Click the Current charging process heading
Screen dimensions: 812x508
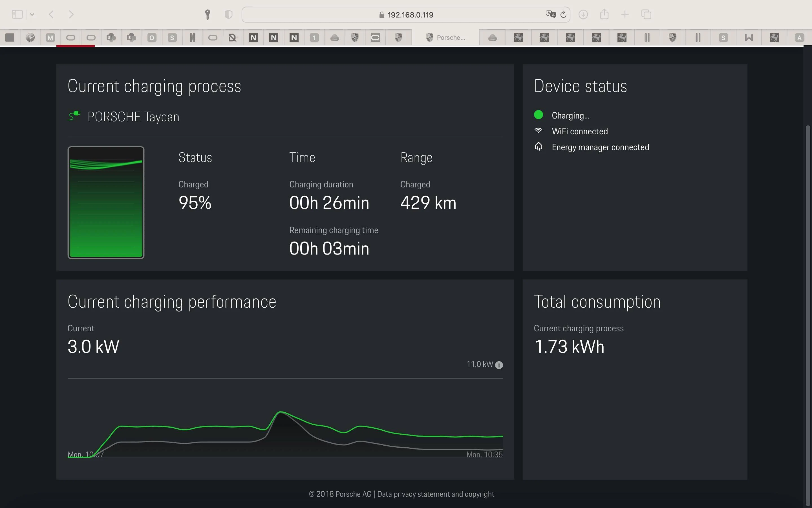pyautogui.click(x=154, y=86)
